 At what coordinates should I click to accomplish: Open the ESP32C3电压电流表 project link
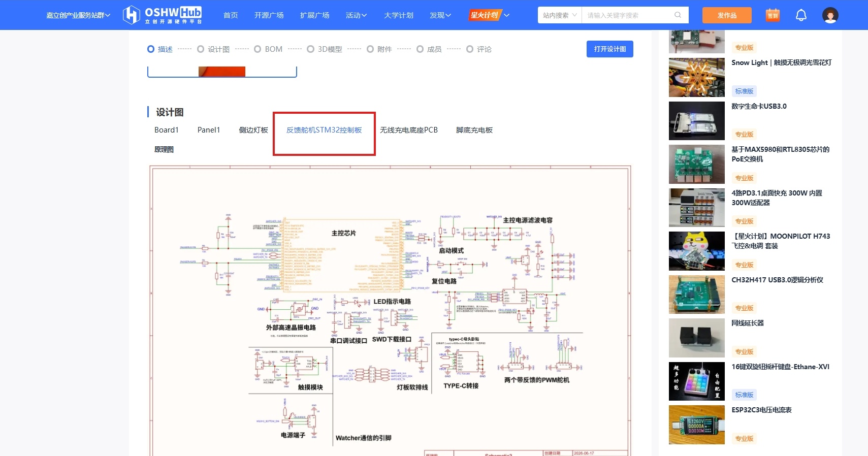click(x=761, y=410)
